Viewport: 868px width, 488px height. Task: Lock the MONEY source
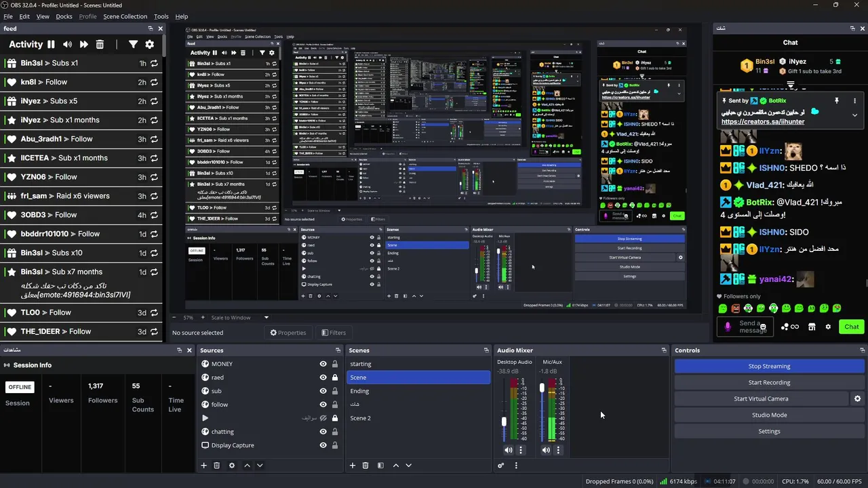[x=334, y=364]
